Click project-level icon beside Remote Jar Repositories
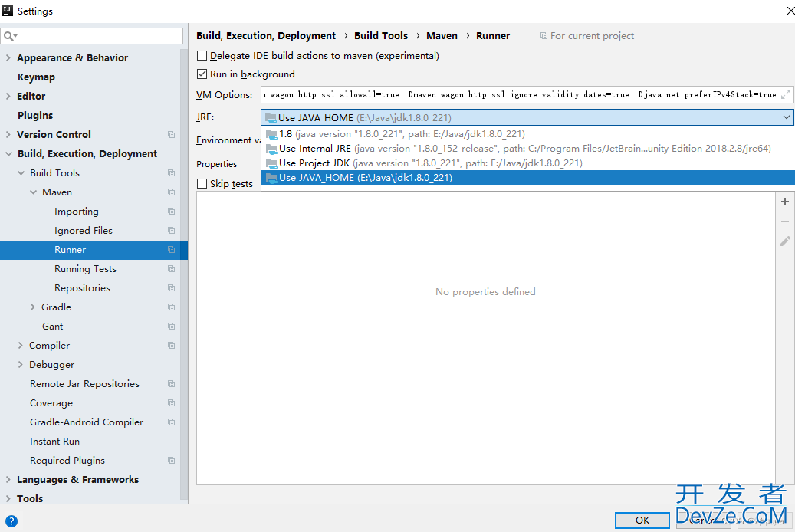This screenshot has height=532, width=795. click(x=172, y=384)
